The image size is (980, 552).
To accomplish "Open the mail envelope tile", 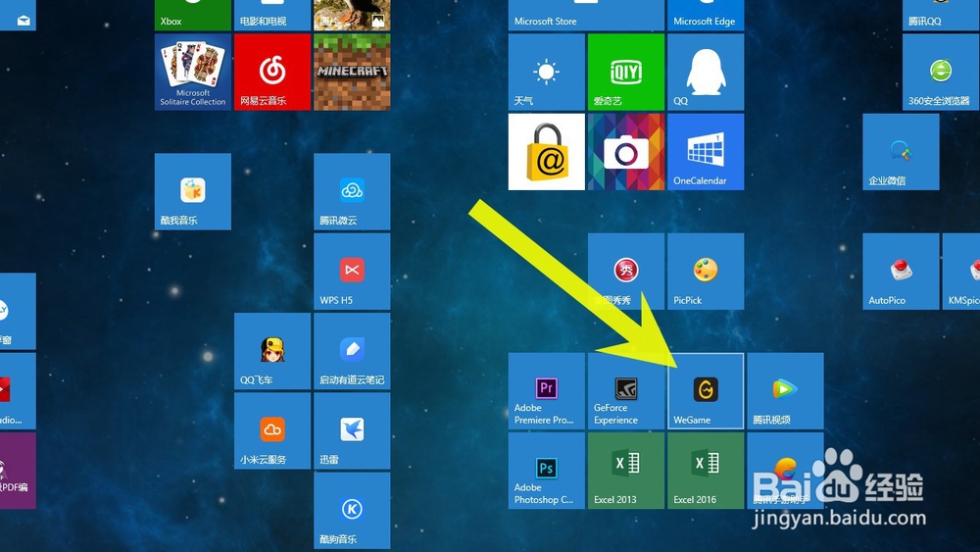I will point(18,15).
